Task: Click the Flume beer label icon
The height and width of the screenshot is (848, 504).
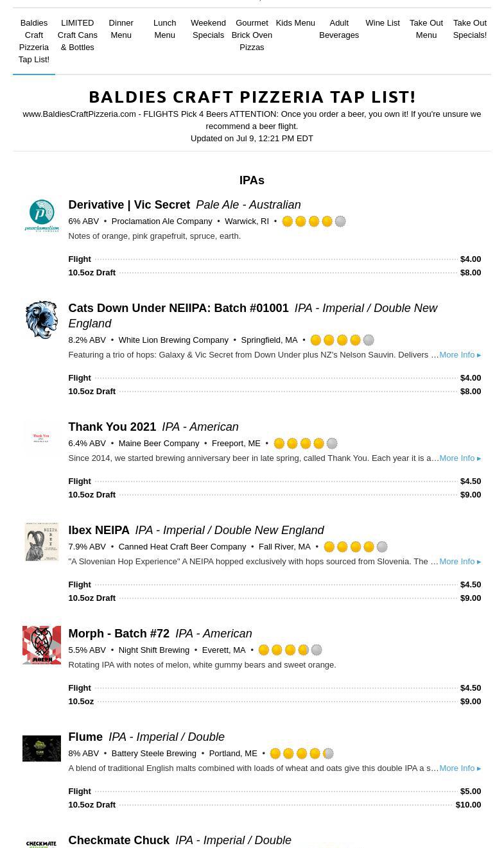Action: (x=42, y=748)
